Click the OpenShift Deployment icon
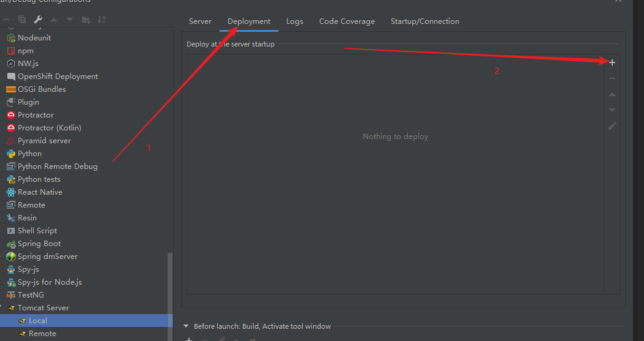 (x=11, y=77)
